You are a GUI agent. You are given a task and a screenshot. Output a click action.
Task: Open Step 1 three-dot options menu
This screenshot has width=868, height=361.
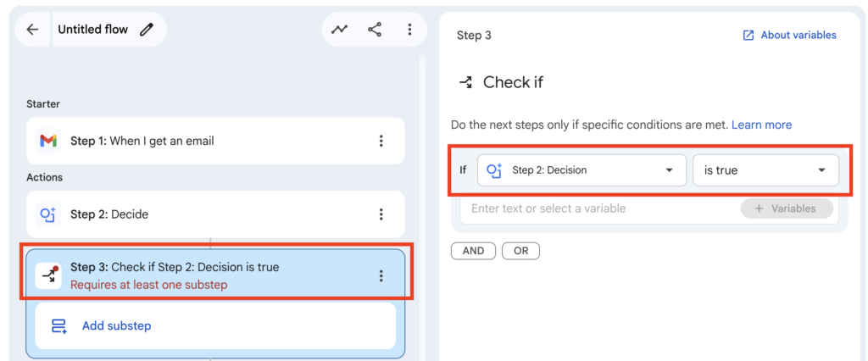(381, 141)
